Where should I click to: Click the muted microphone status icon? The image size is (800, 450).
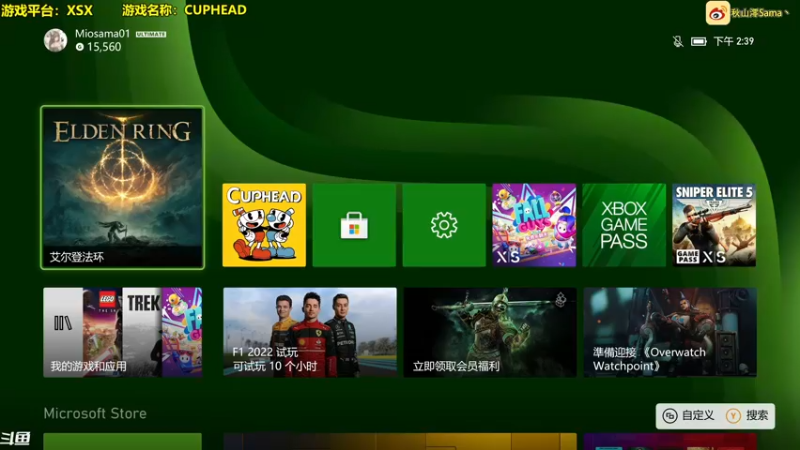(678, 41)
